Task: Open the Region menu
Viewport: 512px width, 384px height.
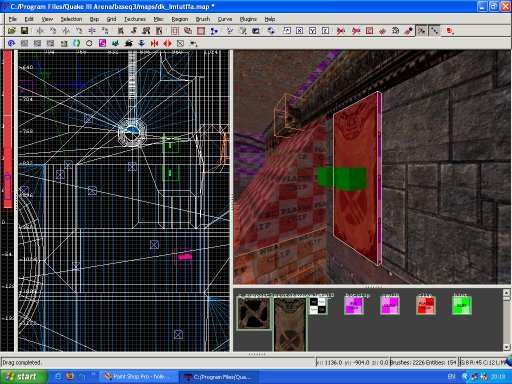Action: click(x=180, y=19)
